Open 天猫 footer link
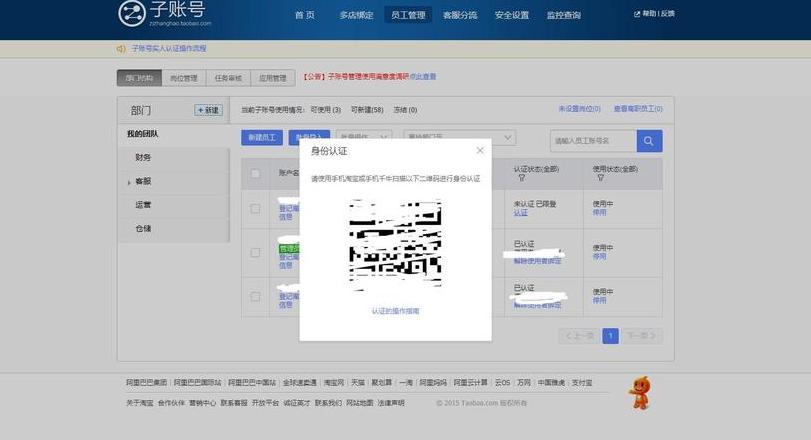This screenshot has height=440, width=811. click(358, 383)
